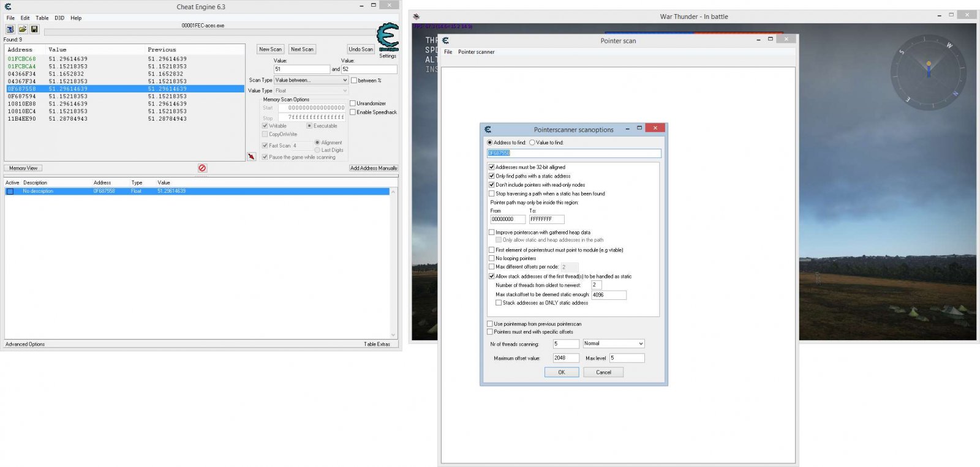Click the red arrow add-to-list icon
This screenshot has width=980, height=467.
(x=251, y=157)
